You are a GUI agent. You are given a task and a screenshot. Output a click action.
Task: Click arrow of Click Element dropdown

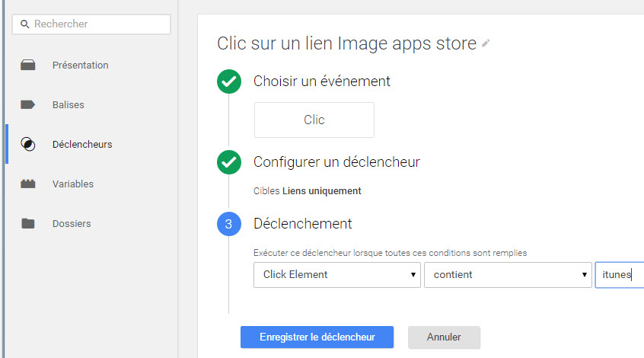tap(413, 274)
